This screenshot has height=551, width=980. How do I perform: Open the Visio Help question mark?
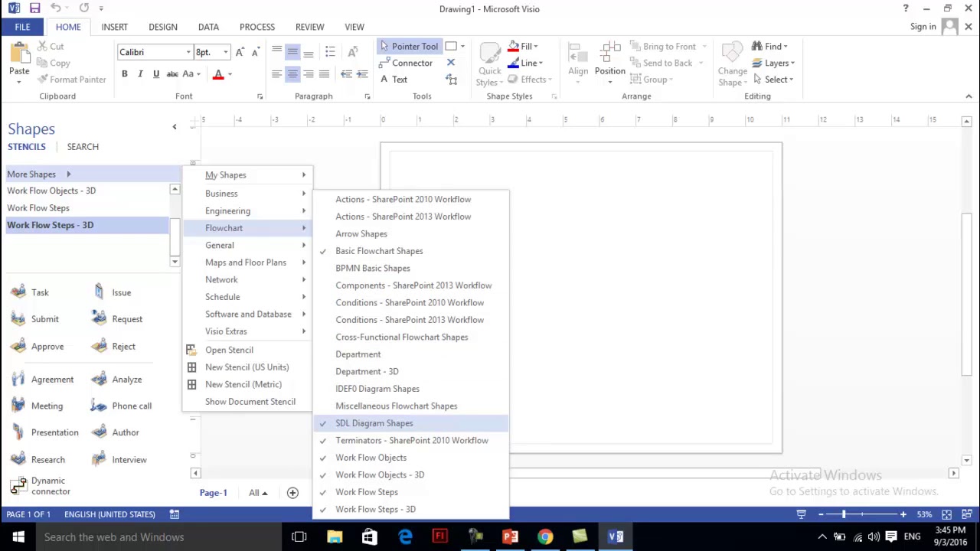pos(905,8)
